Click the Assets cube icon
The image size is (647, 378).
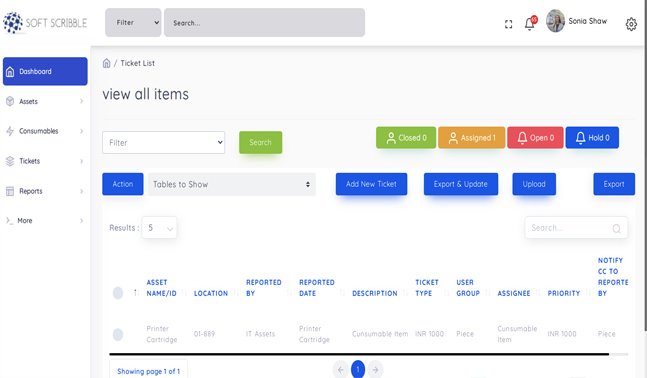10,101
